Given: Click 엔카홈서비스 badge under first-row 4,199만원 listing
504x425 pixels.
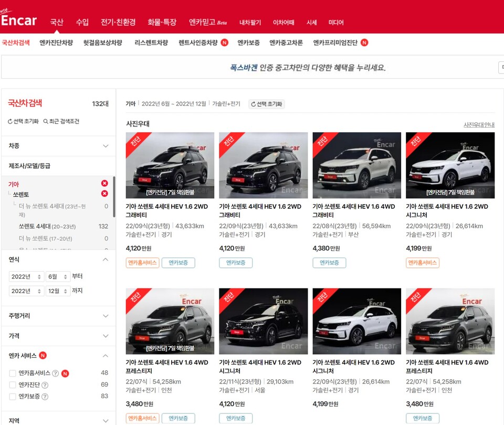Looking at the screenshot, I should pos(422,263).
